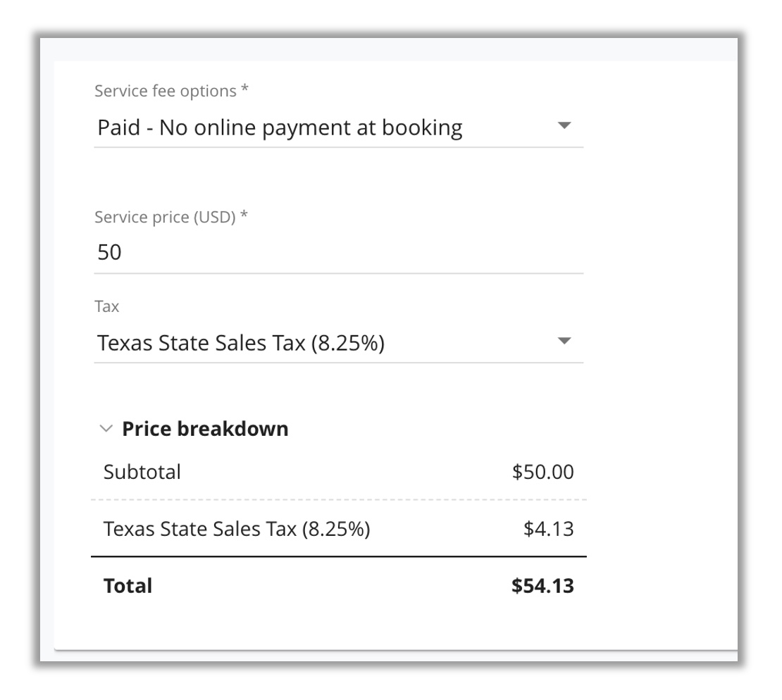Screen dimensions: 782x700
Task: Click the expander arrow before Price breakdown
Action: pyautogui.click(x=106, y=427)
